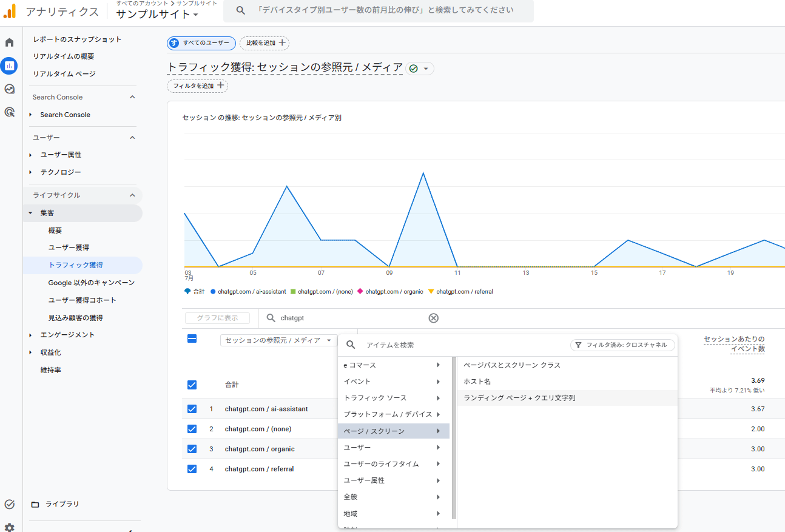Uncheck the chatgpt.com / organic row checkbox
Screen dimensions: 785x532
[x=192, y=449]
